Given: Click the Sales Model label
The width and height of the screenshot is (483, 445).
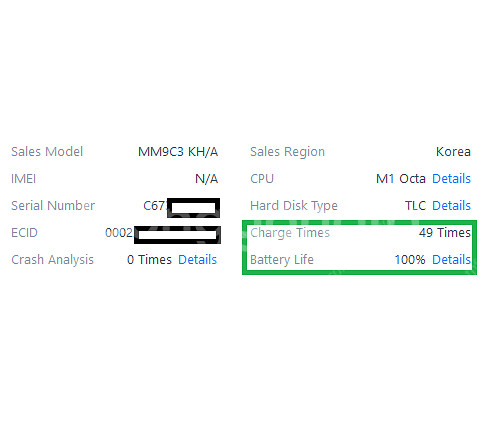Looking at the screenshot, I should point(47,152).
